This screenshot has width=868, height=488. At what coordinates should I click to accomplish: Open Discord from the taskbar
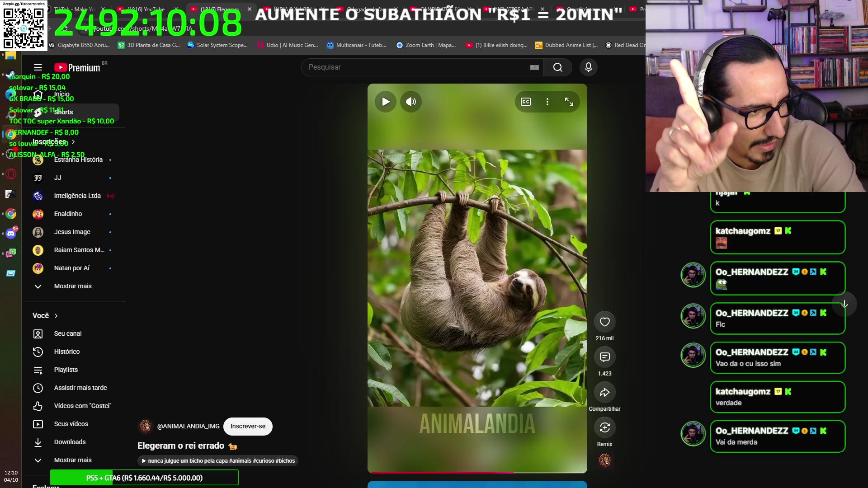[11, 233]
